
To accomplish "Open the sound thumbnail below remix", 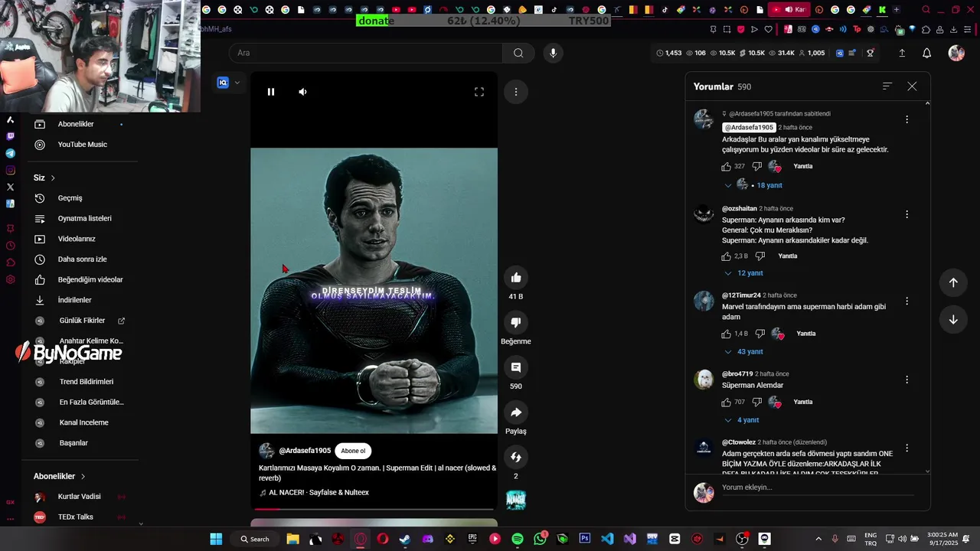I will click(x=516, y=500).
